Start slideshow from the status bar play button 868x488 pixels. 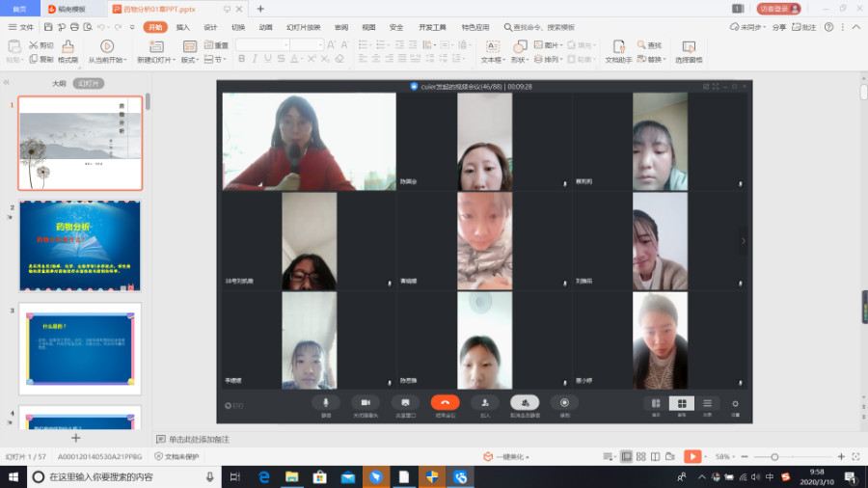(692, 456)
